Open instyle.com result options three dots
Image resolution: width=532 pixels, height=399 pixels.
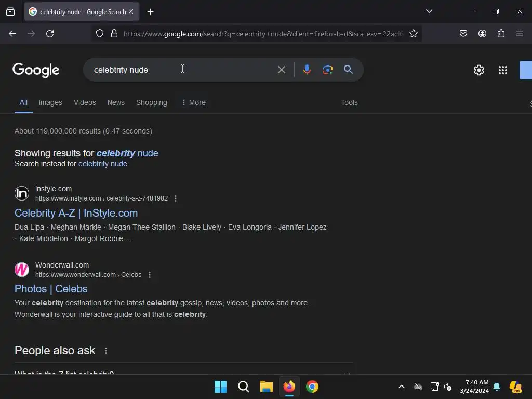(x=176, y=198)
